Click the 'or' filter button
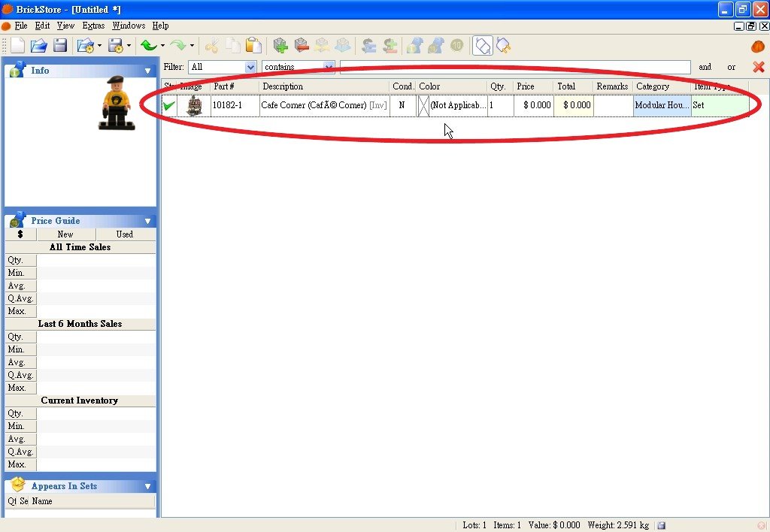 [731, 67]
